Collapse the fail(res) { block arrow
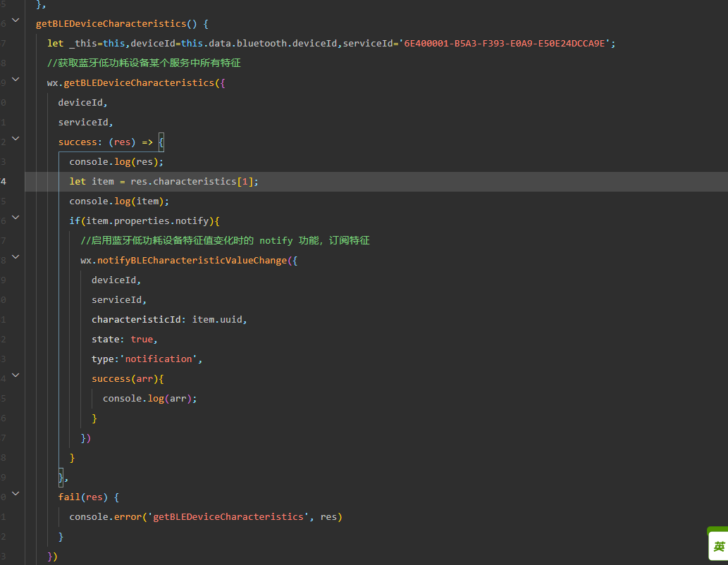Image resolution: width=728 pixels, height=565 pixels. pos(16,494)
